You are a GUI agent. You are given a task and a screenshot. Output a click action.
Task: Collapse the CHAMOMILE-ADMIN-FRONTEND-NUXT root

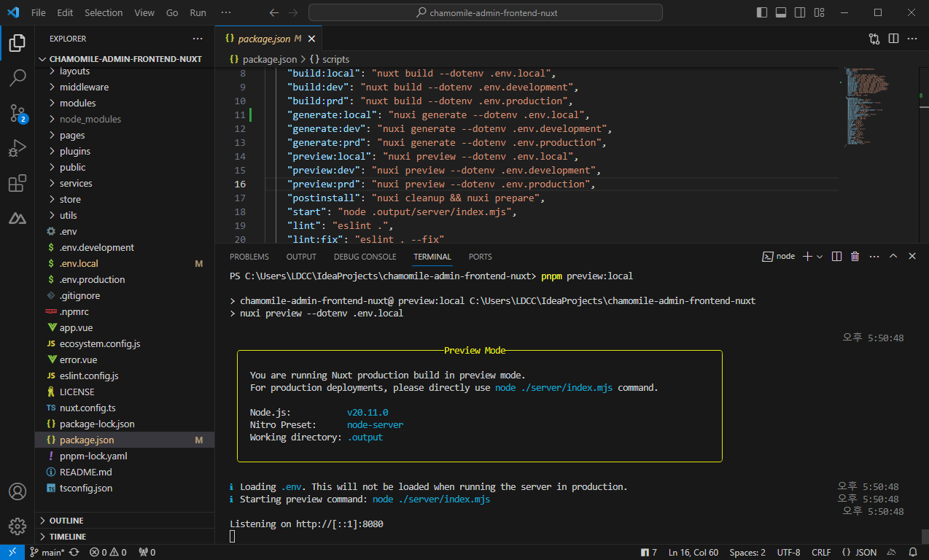click(125, 59)
